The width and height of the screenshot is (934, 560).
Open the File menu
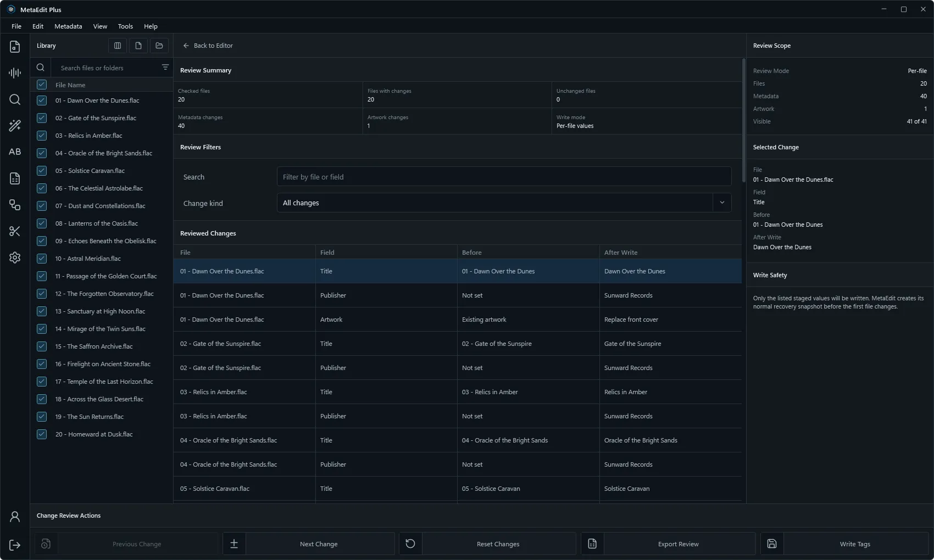coord(16,26)
